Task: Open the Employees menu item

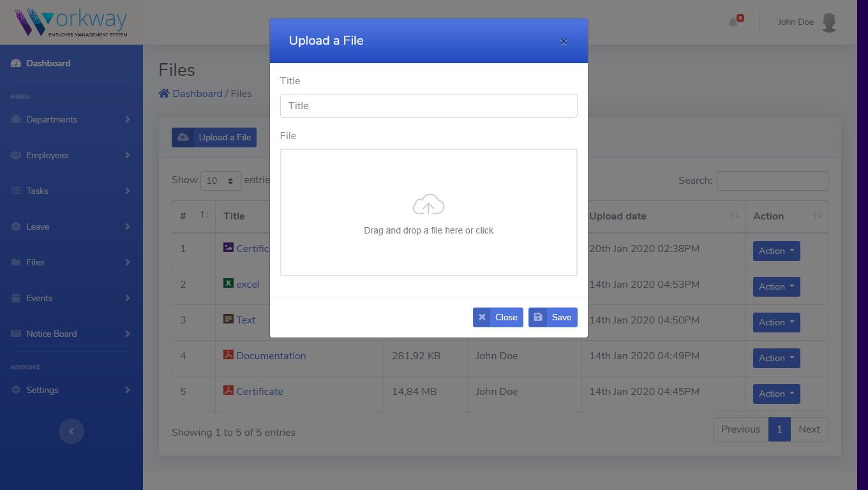Action: (71, 155)
